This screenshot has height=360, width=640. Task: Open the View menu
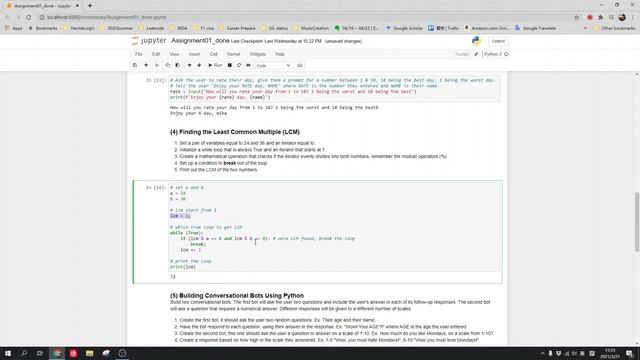[x=174, y=54]
